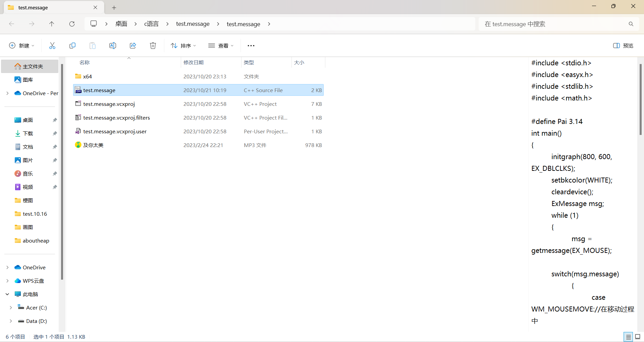644x342 pixels.
Task: Expand chevron after last test.message breadcrumb
Action: pos(269,24)
